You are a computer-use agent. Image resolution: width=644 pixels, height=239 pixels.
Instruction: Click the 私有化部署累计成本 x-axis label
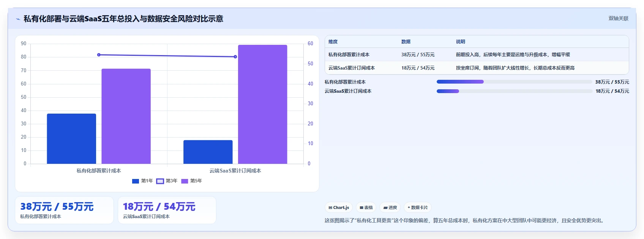point(99,171)
